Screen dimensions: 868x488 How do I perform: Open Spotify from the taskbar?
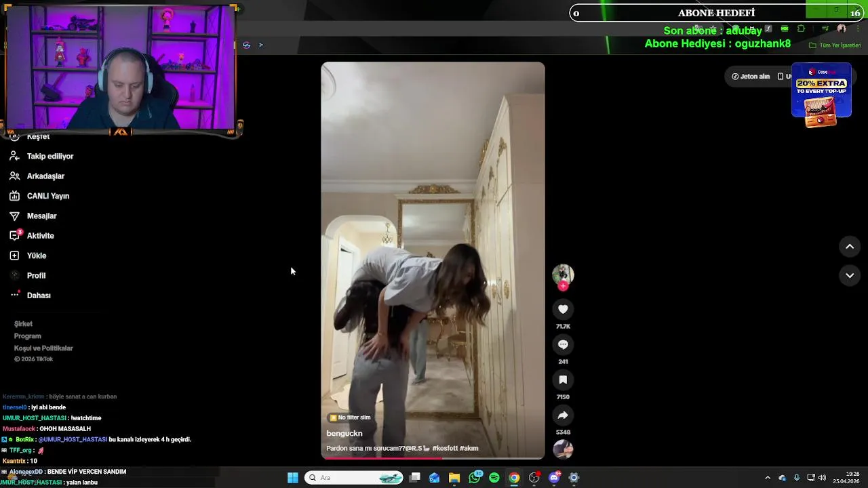(x=494, y=478)
